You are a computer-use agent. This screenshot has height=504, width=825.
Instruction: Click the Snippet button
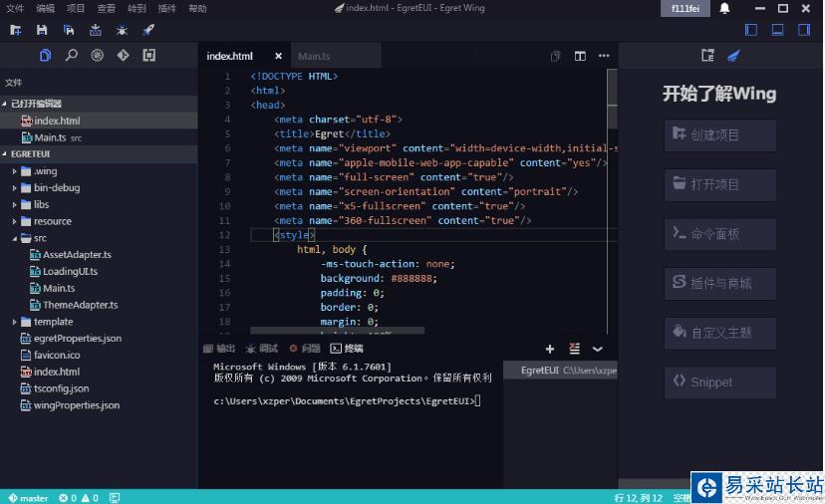pyautogui.click(x=719, y=382)
